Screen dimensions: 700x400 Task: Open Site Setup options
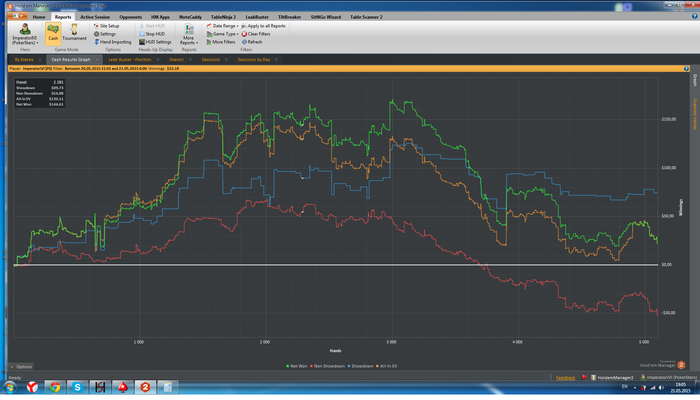pyautogui.click(x=108, y=26)
